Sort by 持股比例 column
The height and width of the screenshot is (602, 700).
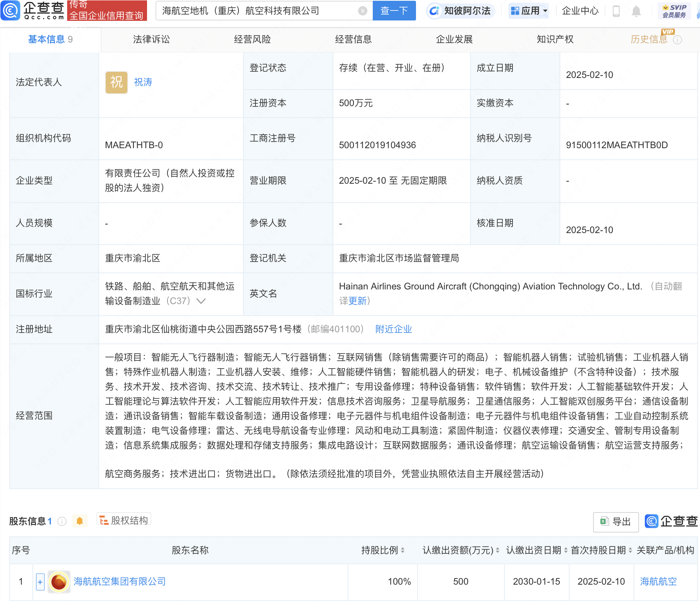click(x=403, y=550)
